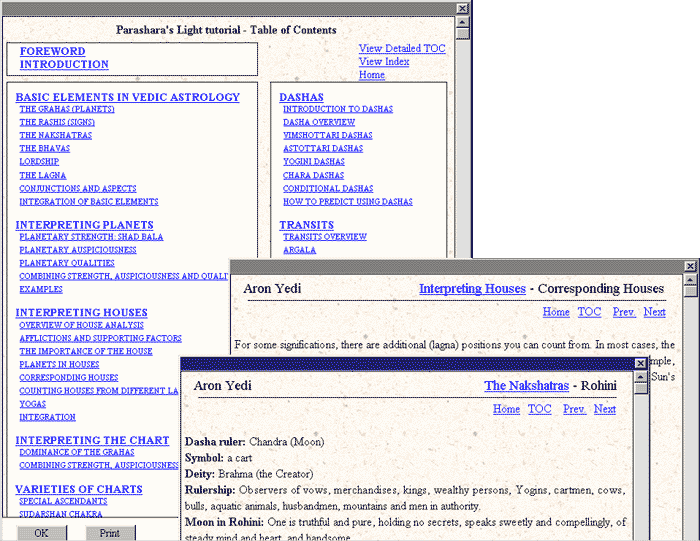This screenshot has width=700, height=541.
Task: Click the View Index link
Action: pyautogui.click(x=384, y=62)
